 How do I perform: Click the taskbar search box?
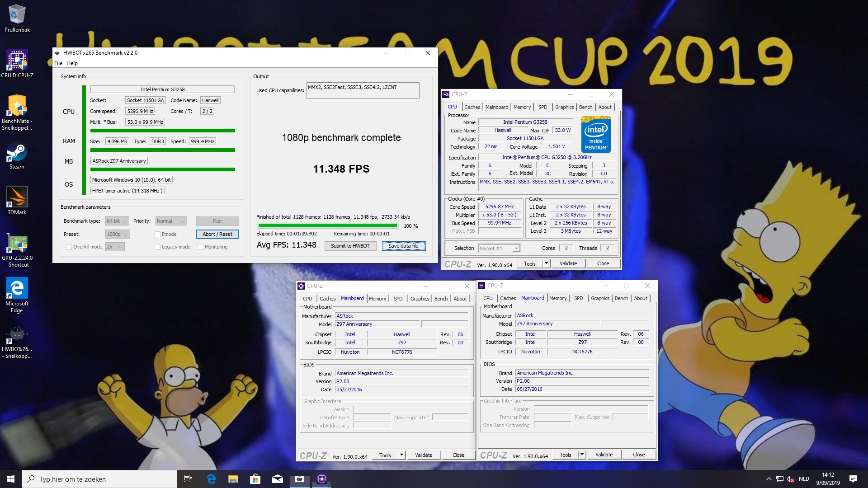99,479
